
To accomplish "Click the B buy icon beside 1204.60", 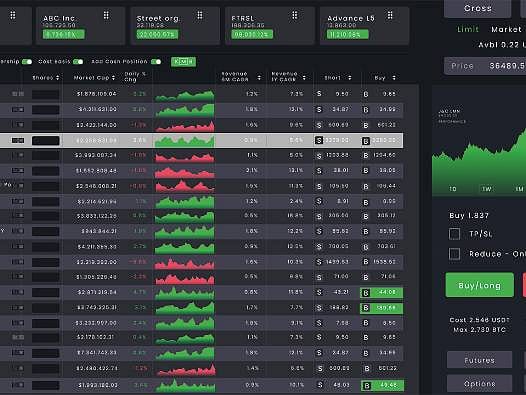I will click(366, 156).
